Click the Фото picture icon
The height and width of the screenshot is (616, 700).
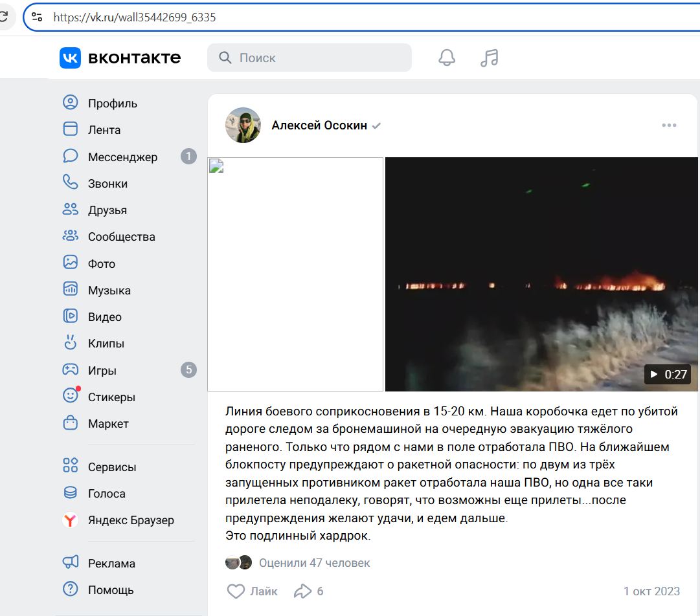coord(70,263)
